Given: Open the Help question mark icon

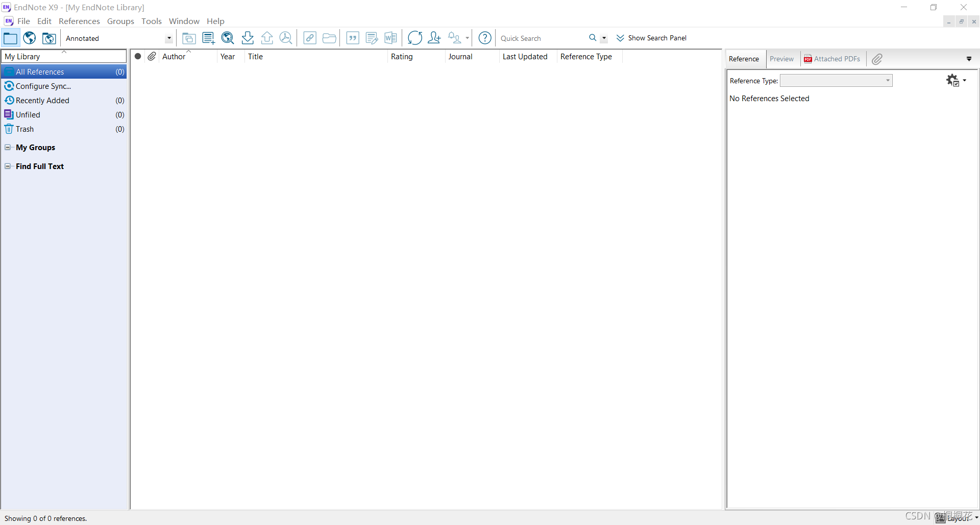Looking at the screenshot, I should 485,38.
